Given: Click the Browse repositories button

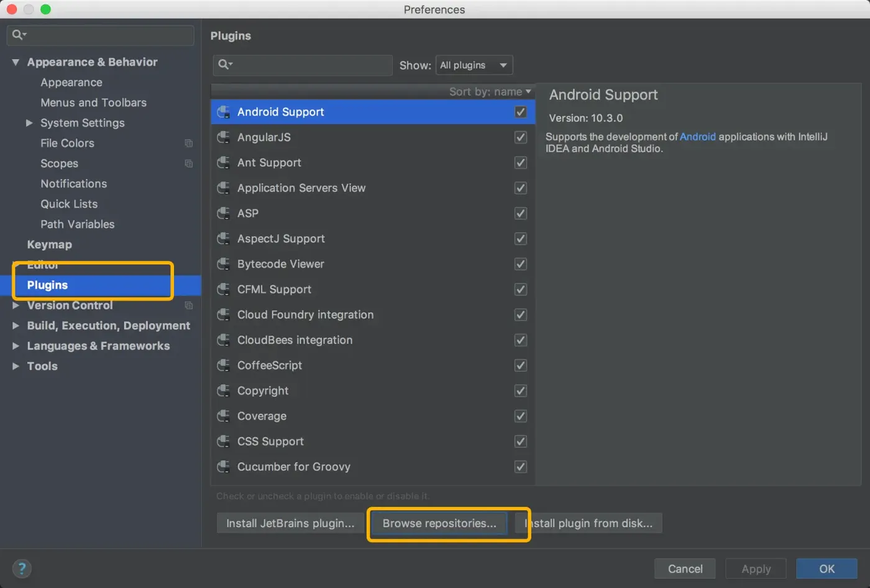Looking at the screenshot, I should coord(439,523).
